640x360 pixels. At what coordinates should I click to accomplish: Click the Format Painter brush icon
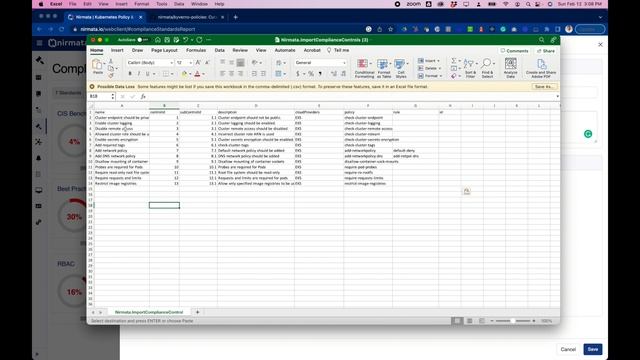(x=111, y=76)
